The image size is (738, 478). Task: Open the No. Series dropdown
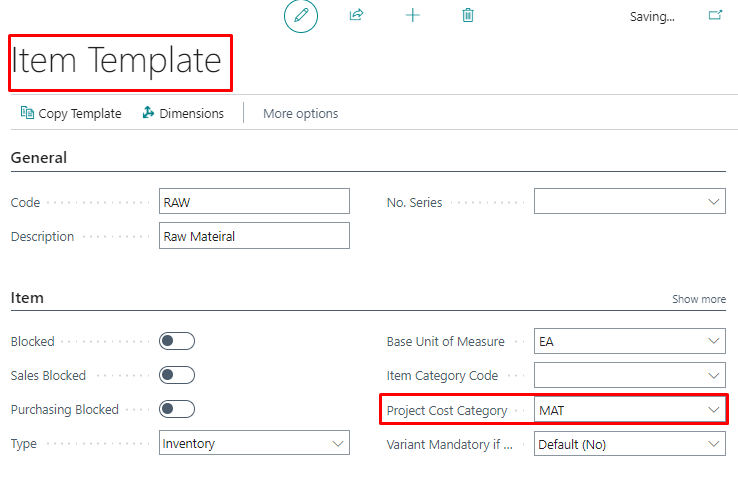(x=714, y=202)
